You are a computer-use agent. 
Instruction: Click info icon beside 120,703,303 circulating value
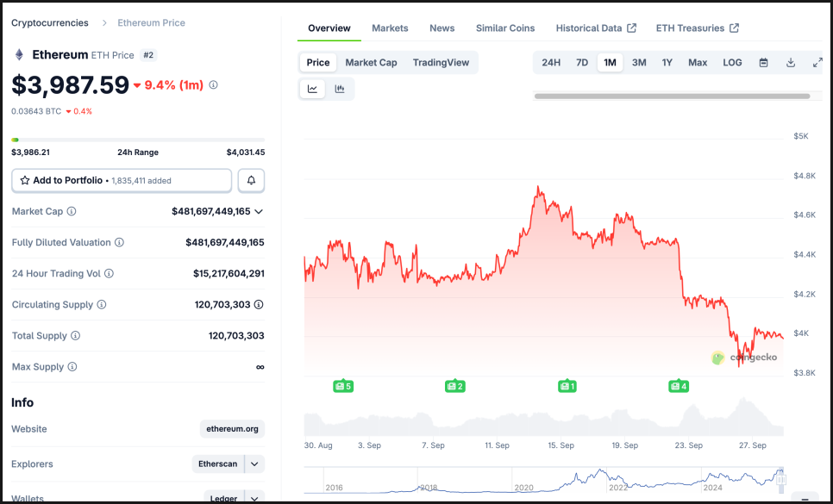tap(259, 304)
